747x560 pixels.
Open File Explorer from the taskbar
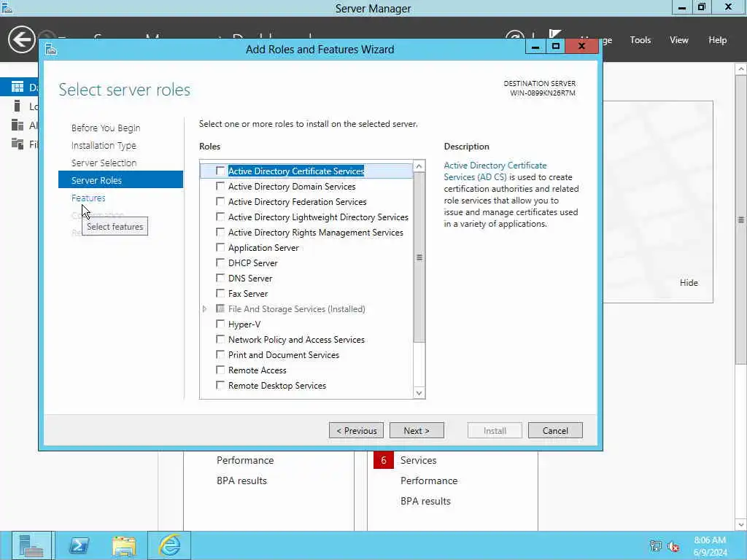(x=124, y=545)
